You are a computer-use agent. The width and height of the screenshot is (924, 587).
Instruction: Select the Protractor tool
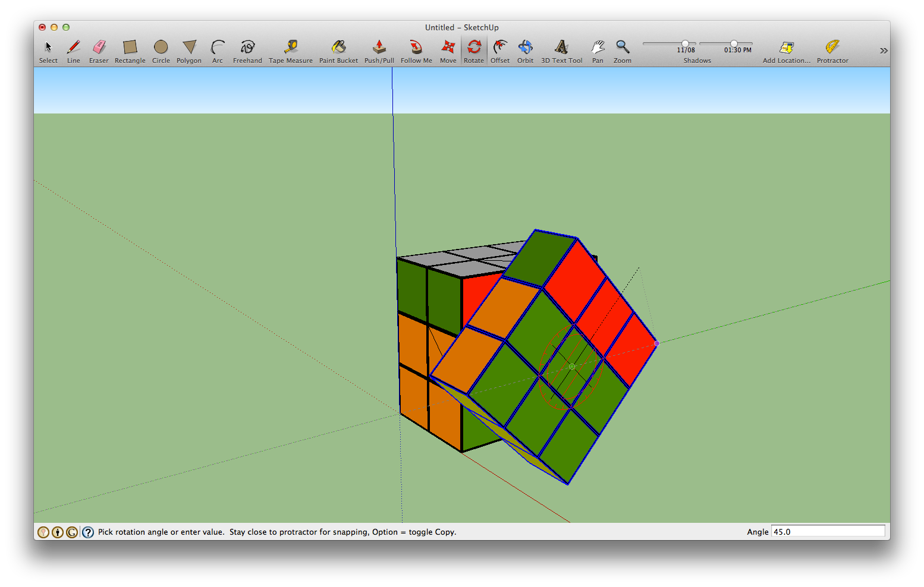pos(832,48)
